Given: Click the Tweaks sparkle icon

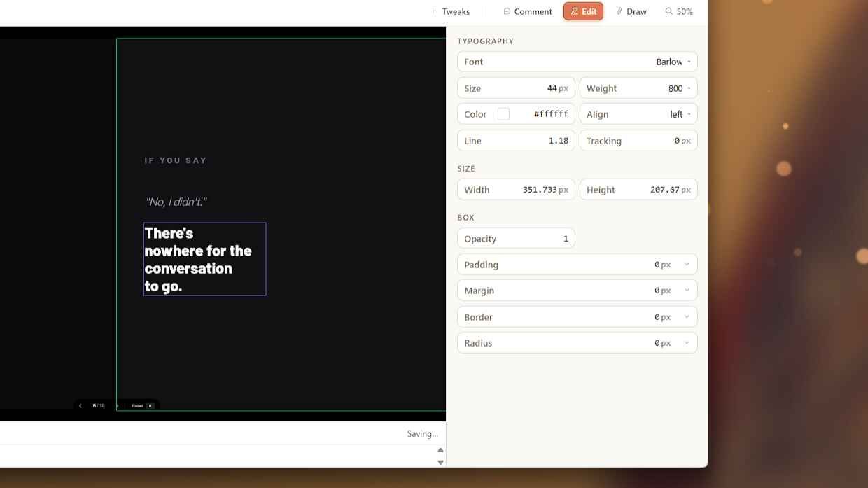Looking at the screenshot, I should (x=435, y=11).
